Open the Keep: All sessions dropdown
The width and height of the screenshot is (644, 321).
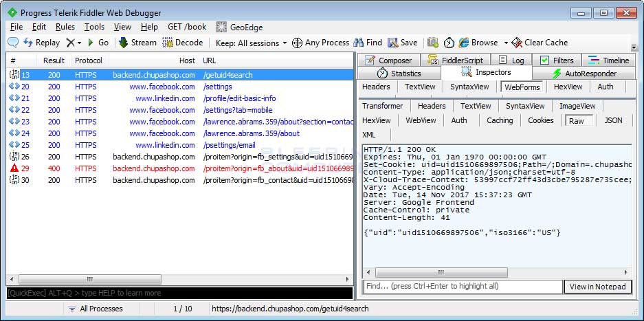(252, 43)
